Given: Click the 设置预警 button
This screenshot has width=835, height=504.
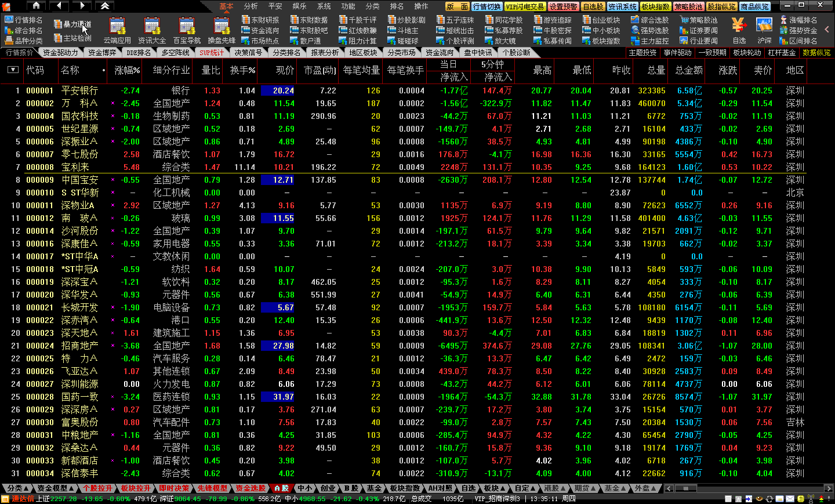Looking at the screenshot, I should (x=563, y=6).
